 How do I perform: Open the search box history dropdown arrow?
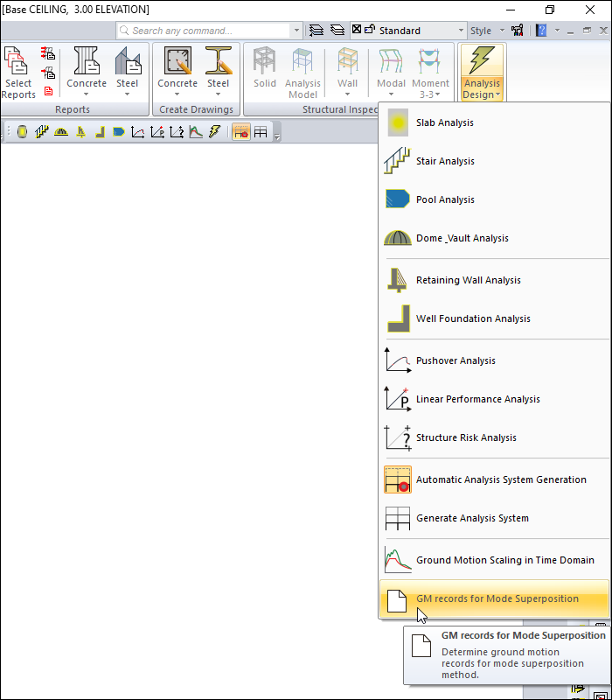296,31
